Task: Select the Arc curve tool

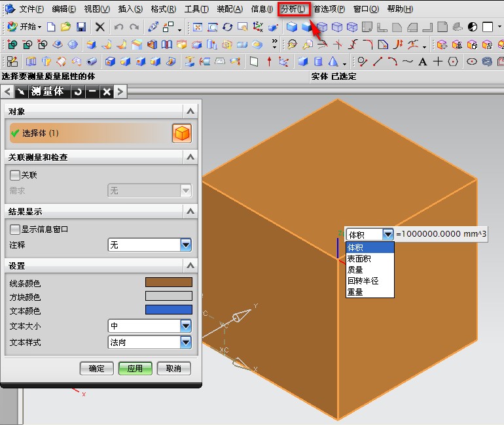Action: pos(393,61)
